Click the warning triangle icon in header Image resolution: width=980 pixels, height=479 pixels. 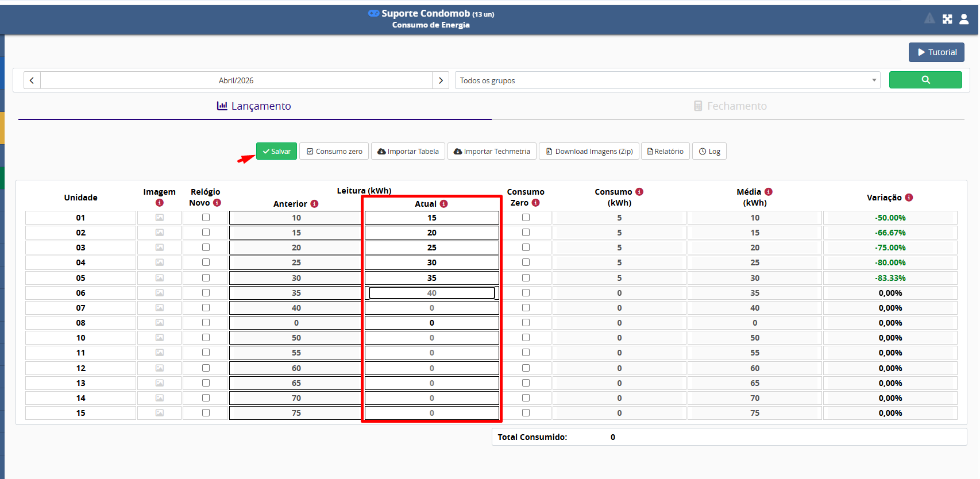tap(929, 18)
